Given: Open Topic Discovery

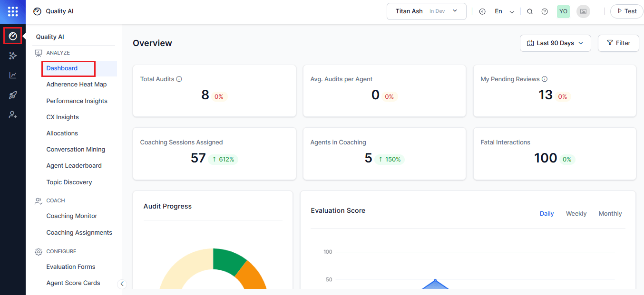Looking at the screenshot, I should pyautogui.click(x=69, y=182).
